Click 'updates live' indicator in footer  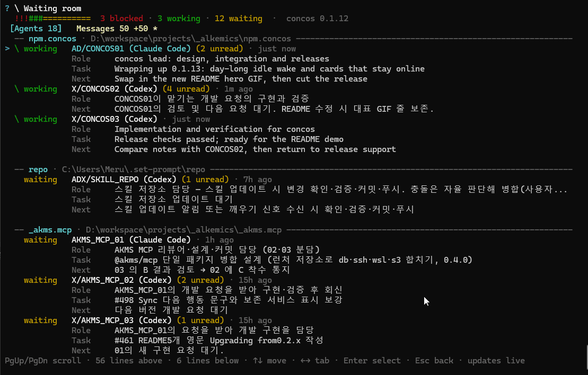click(x=496, y=360)
